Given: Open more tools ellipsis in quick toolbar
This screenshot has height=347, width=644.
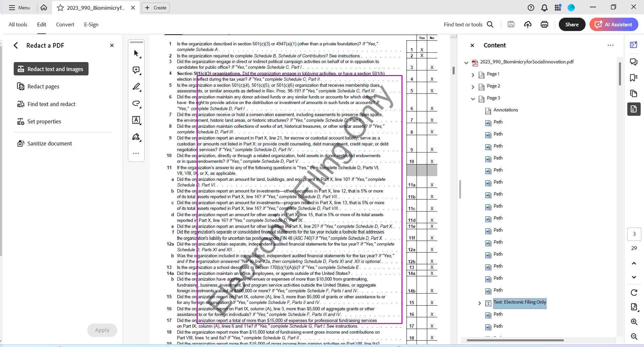Looking at the screenshot, I should (x=136, y=153).
